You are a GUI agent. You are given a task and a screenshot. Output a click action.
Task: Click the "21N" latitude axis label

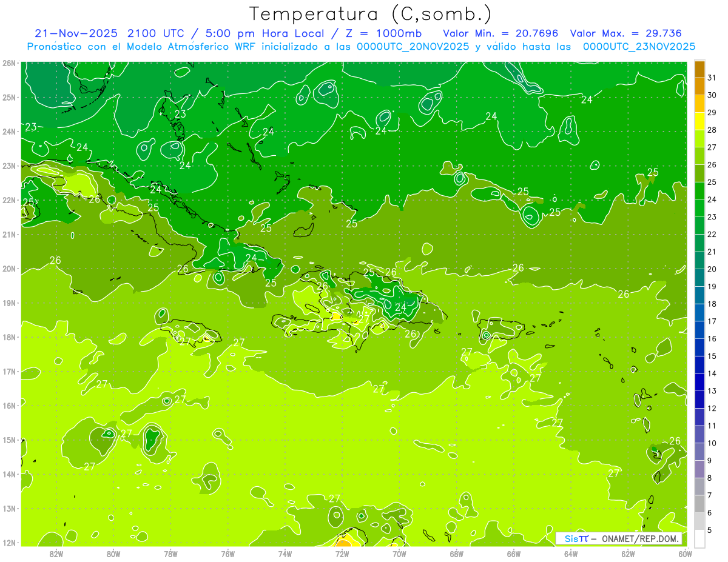point(8,234)
